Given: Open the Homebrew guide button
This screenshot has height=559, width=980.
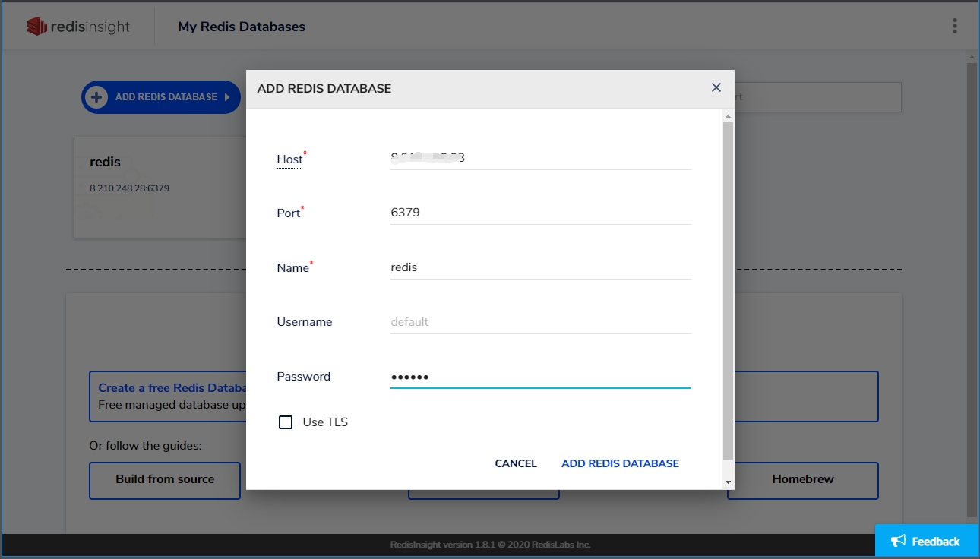Looking at the screenshot, I should 802,480.
